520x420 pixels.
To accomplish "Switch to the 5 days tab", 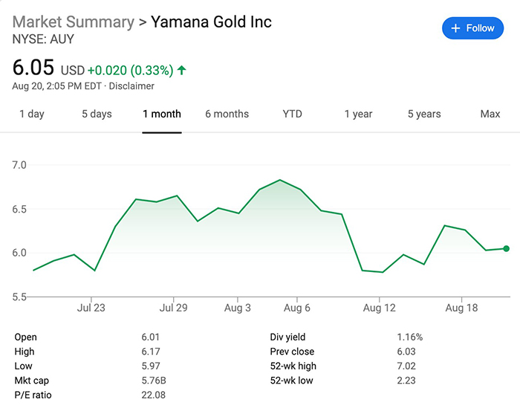I will pos(97,114).
